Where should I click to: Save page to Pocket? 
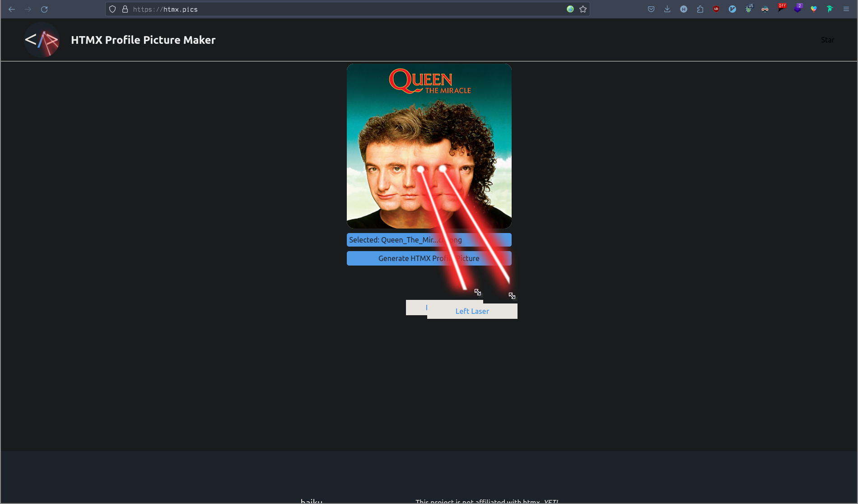[651, 9]
